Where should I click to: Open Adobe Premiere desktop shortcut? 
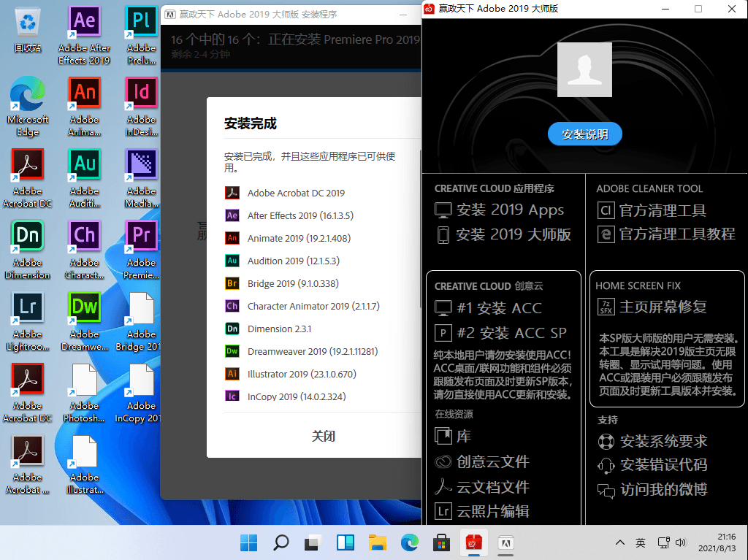(141, 250)
